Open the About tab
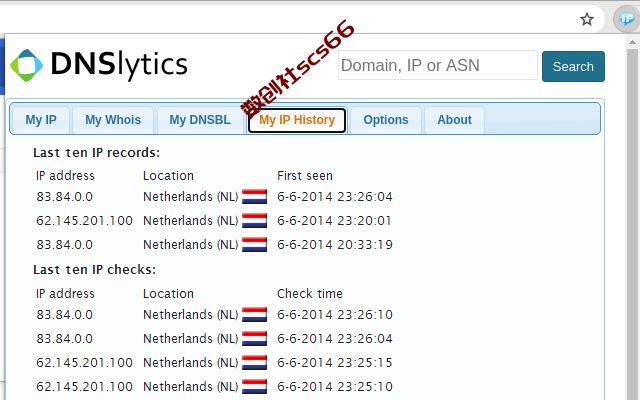This screenshot has height=400, width=640. click(x=454, y=120)
